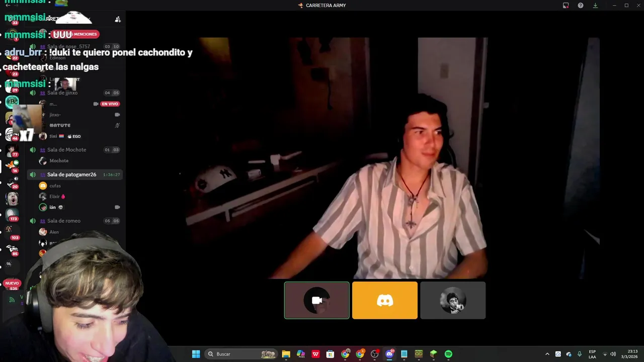Expand hidden system tray icons chevron
Viewport: 644px width, 362px height.
547,354
